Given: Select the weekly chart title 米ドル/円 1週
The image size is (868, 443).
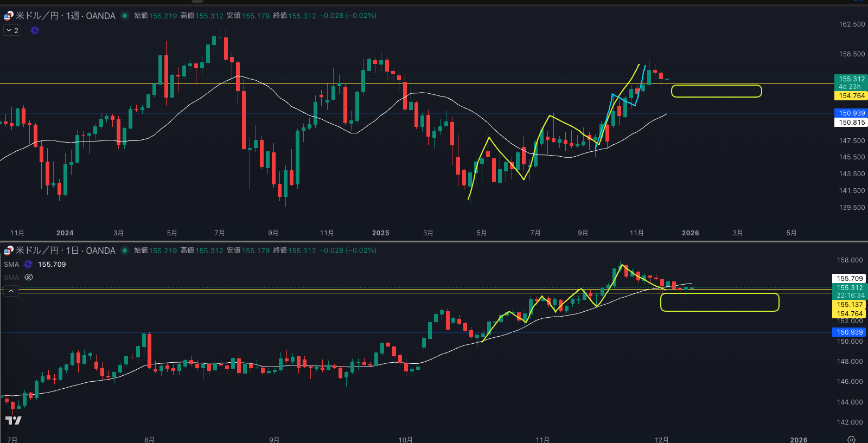Looking at the screenshot, I should coord(65,16).
